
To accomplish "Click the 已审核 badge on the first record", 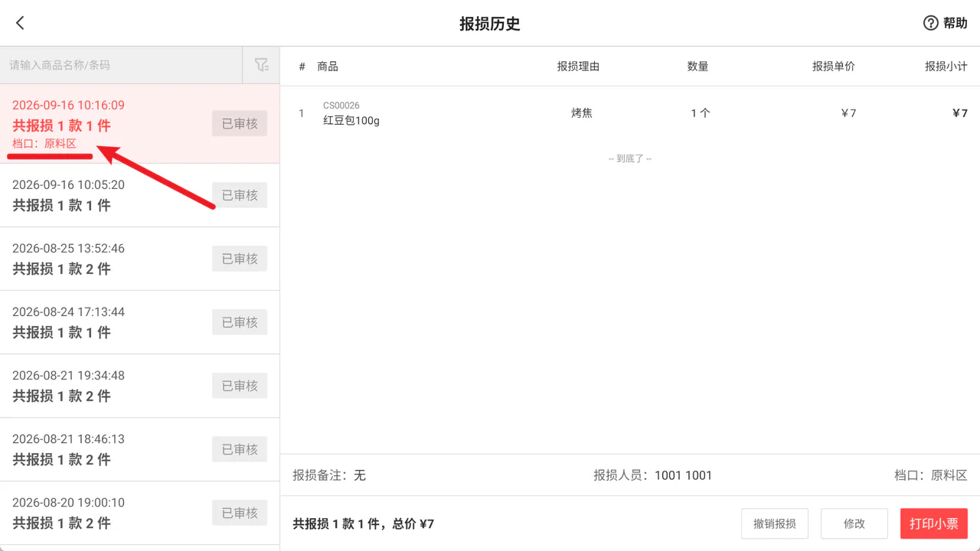I will [240, 123].
